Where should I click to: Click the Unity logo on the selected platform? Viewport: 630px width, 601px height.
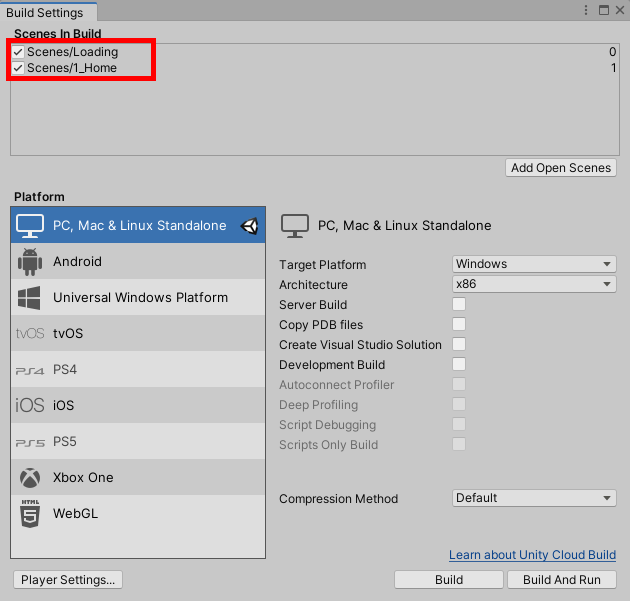pyautogui.click(x=250, y=226)
